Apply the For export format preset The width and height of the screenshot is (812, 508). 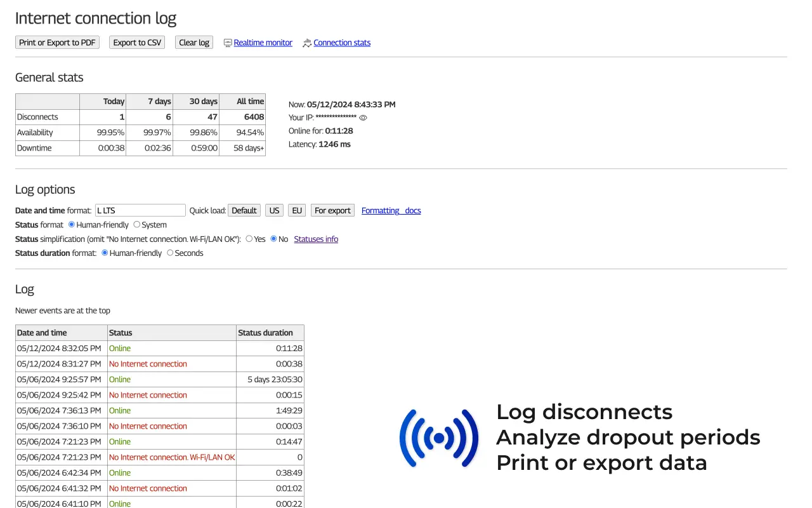[332, 210]
